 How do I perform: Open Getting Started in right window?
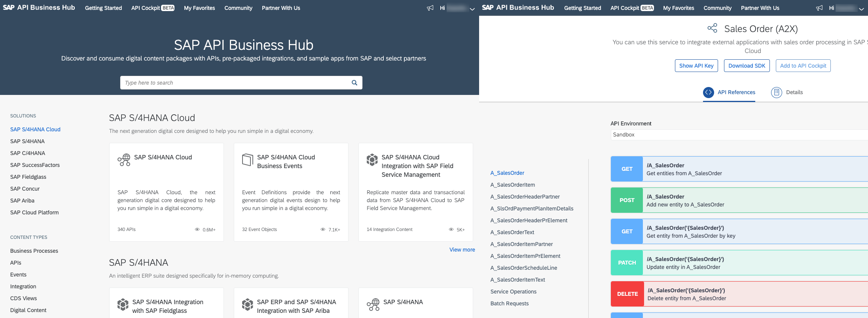[x=582, y=8]
